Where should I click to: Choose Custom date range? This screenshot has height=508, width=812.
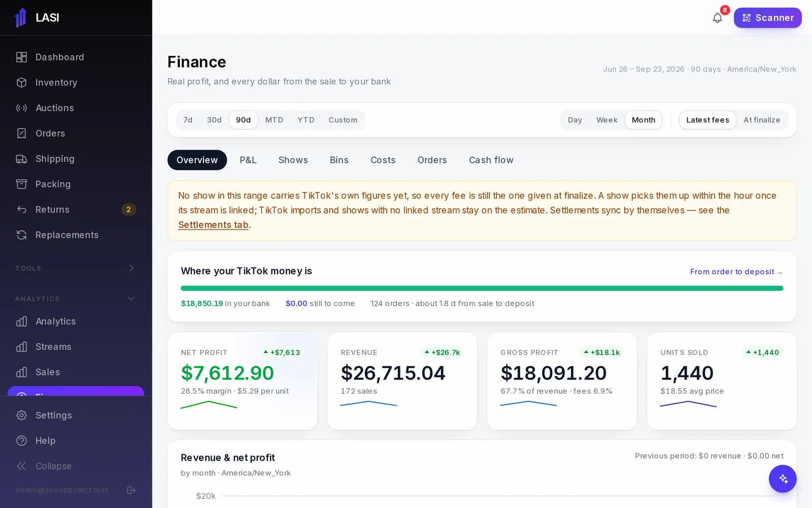click(343, 120)
